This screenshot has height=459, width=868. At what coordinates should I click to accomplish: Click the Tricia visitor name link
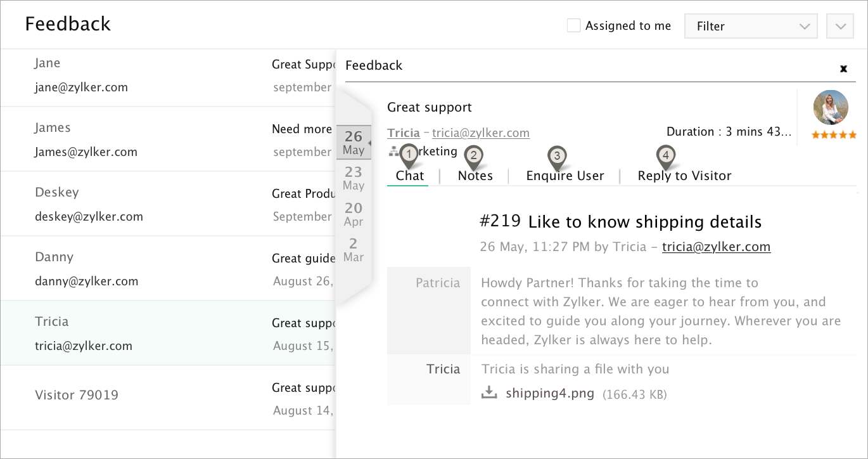pyautogui.click(x=404, y=133)
